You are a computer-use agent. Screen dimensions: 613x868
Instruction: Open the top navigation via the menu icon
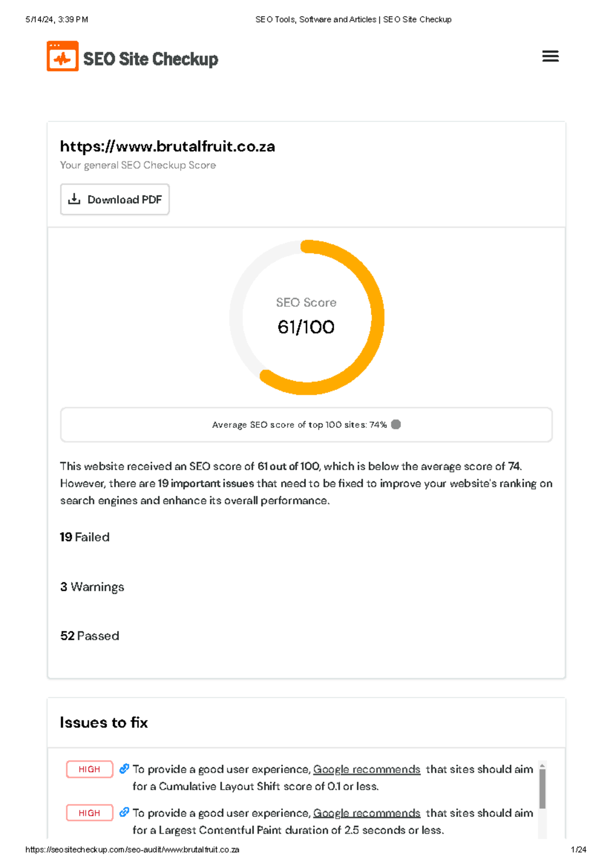pos(550,56)
